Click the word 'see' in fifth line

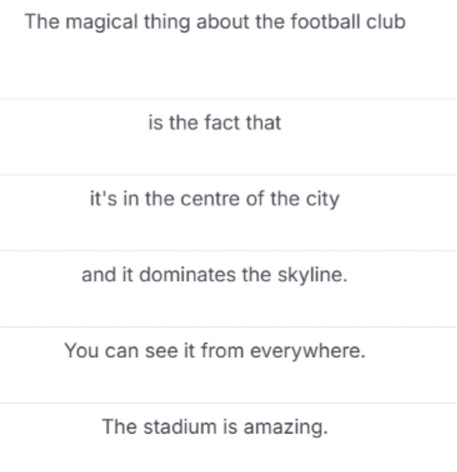[161, 351]
